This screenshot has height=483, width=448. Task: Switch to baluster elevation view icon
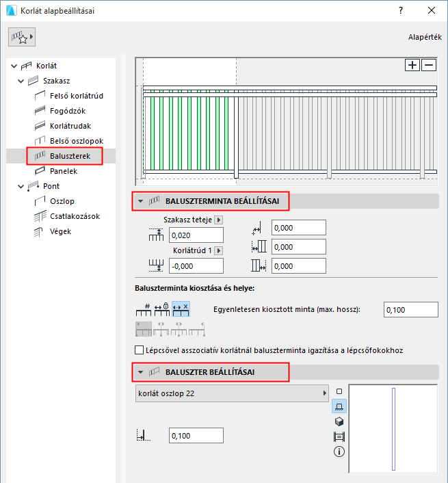pos(339,406)
